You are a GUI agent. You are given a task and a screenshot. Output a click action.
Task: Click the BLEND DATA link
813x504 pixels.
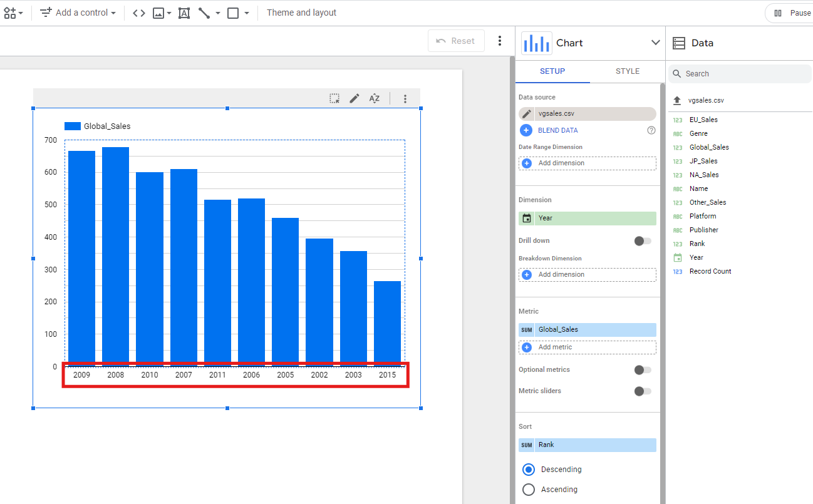557,130
